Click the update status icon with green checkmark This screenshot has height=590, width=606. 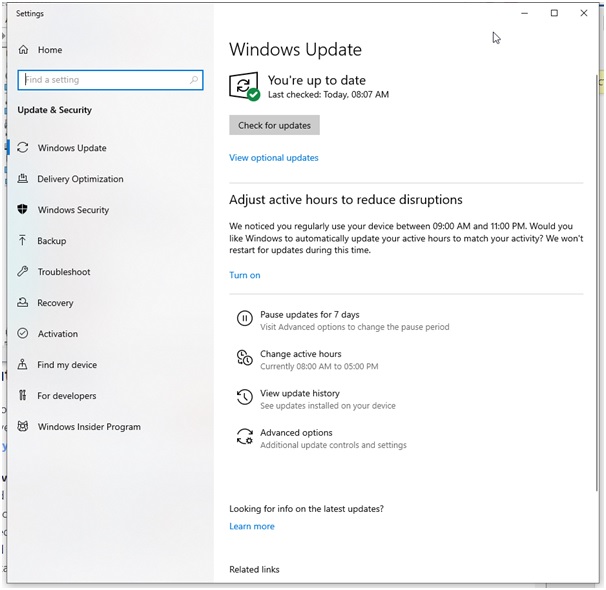tap(244, 86)
